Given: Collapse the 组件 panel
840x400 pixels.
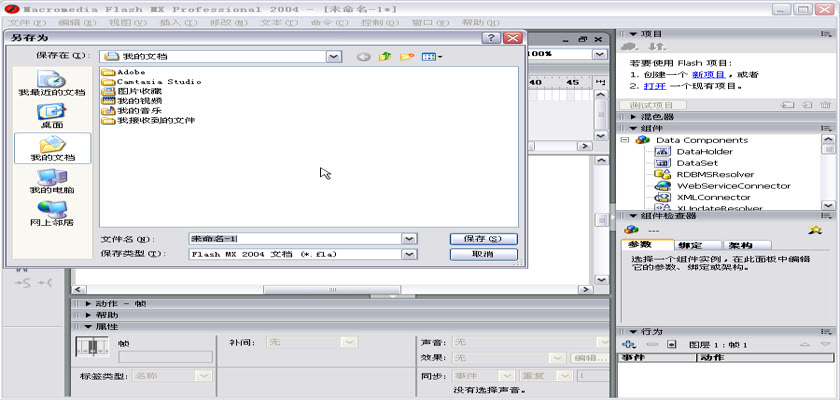Looking at the screenshot, I should pyautogui.click(x=633, y=129).
